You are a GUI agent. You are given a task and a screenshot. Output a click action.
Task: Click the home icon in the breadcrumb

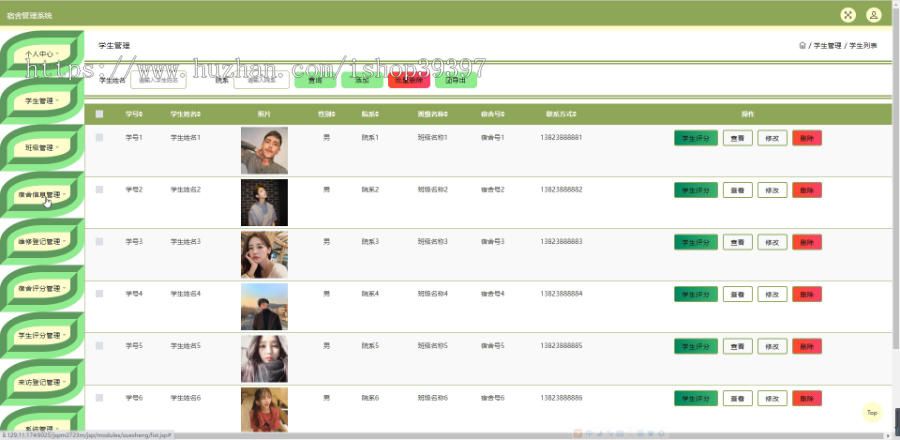[802, 45]
